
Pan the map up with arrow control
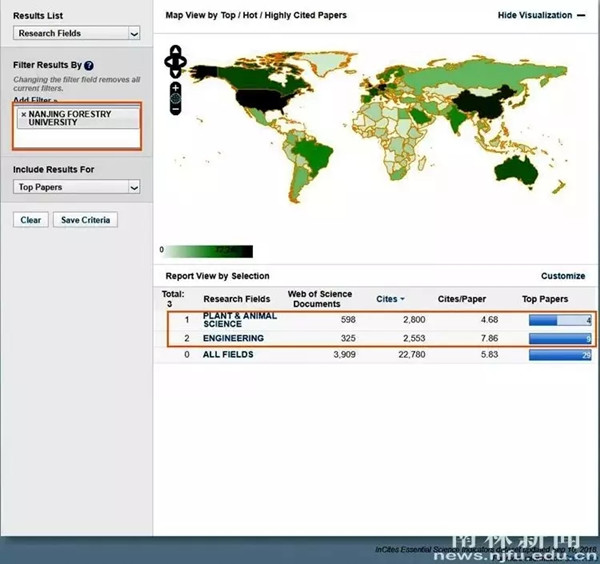click(x=176, y=51)
